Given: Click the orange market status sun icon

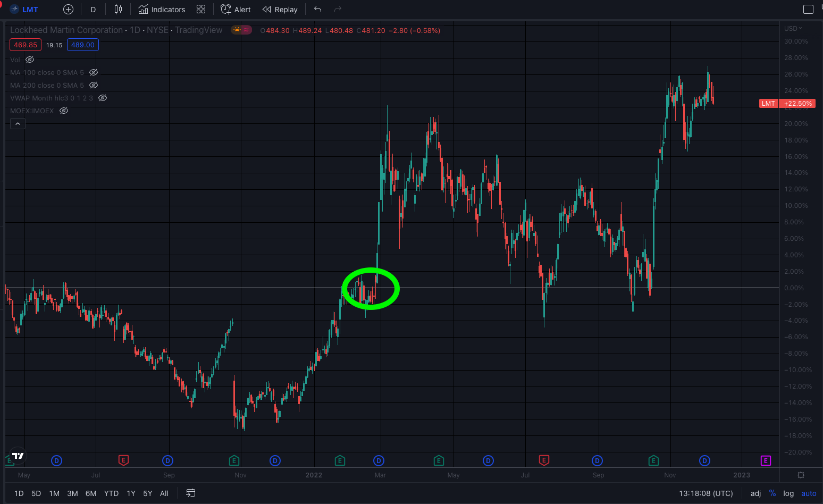Looking at the screenshot, I should (x=237, y=30).
